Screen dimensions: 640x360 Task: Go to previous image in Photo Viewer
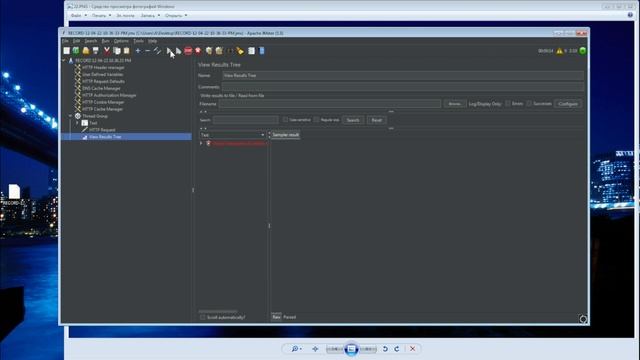point(335,349)
